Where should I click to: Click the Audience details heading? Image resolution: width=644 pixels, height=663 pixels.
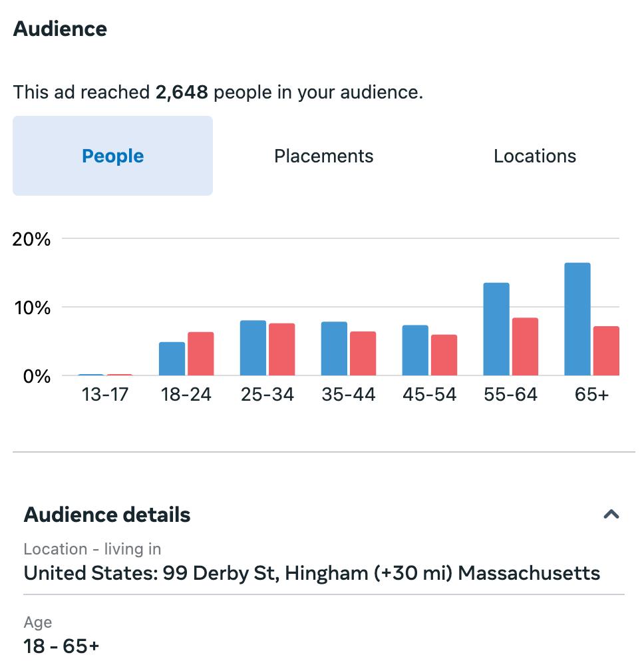tap(107, 515)
